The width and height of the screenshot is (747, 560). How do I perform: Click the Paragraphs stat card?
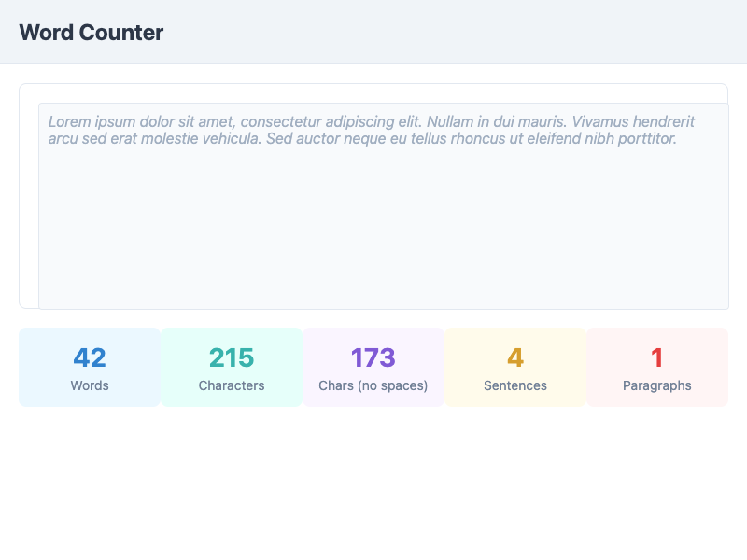[x=657, y=366]
